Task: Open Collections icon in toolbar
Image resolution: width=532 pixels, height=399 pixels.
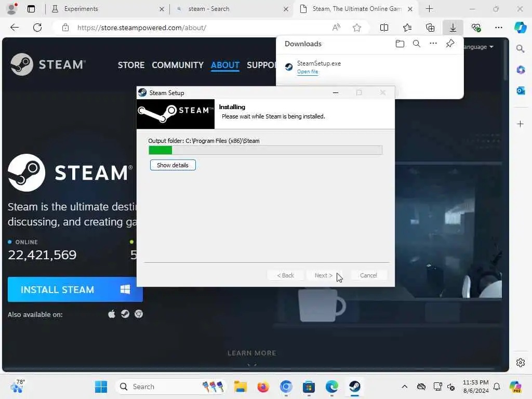Action: click(430, 28)
